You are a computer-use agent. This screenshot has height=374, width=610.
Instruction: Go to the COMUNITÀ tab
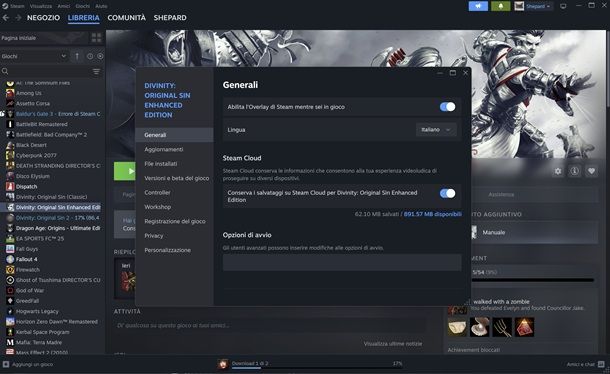pos(126,18)
